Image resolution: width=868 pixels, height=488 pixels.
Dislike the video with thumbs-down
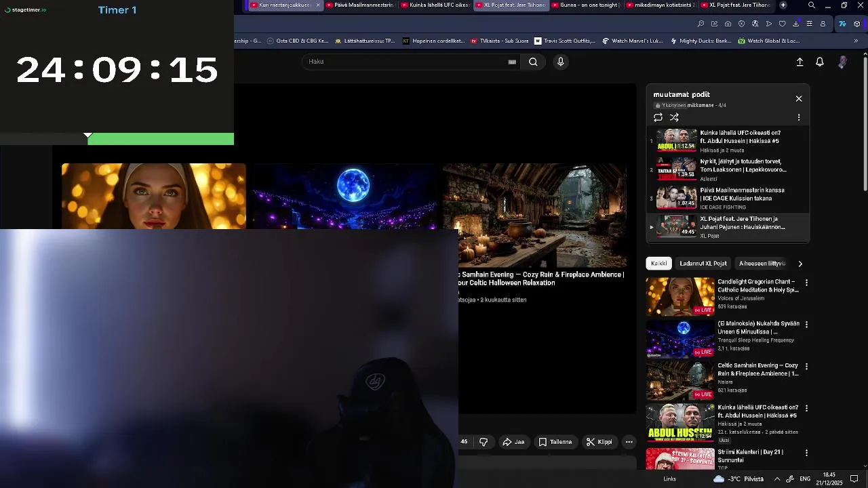(x=484, y=442)
